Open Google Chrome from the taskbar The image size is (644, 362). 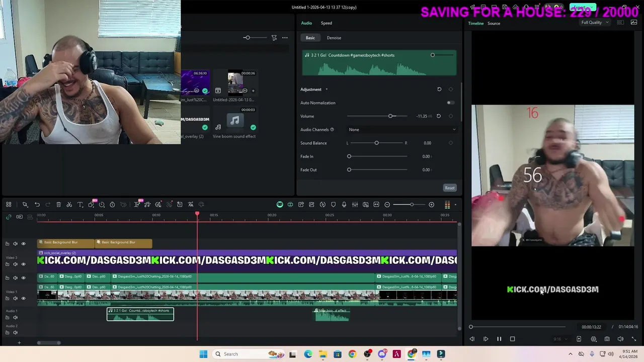352,354
